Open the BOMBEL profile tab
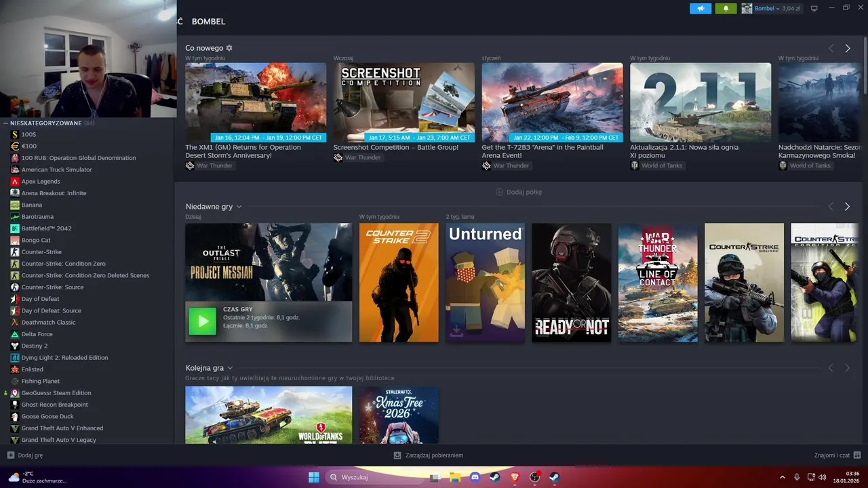Screen dimensions: 868x488 [208, 22]
